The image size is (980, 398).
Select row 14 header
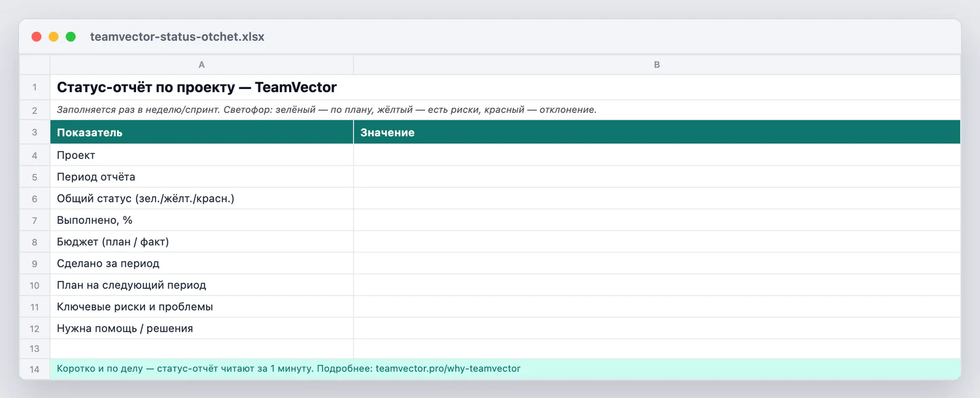[34, 369]
